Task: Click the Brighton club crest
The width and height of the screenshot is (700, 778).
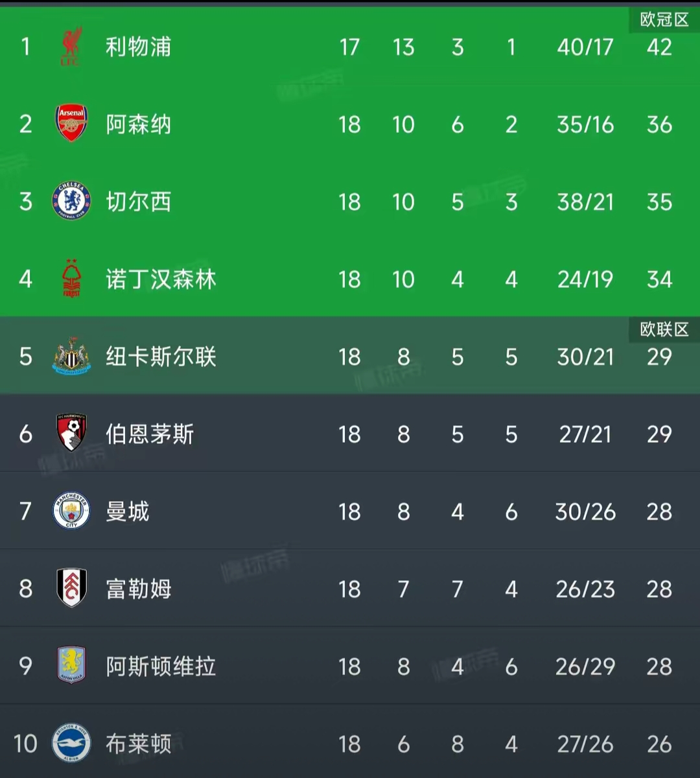Action: [71, 743]
